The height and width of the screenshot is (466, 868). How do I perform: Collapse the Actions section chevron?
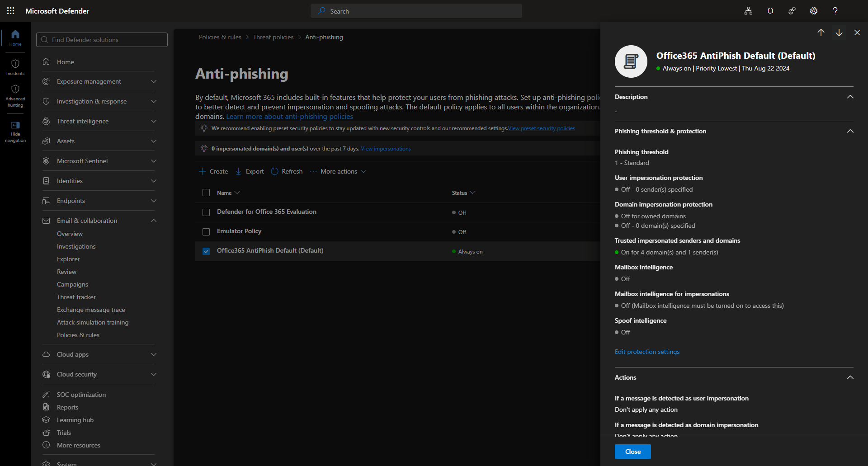(x=850, y=377)
